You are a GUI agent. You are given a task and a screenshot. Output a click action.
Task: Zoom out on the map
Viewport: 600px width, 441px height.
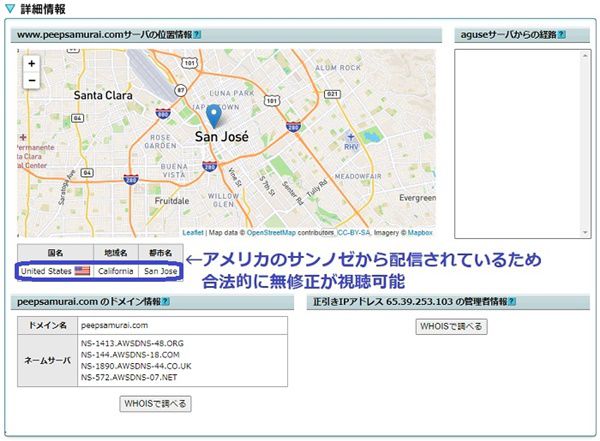pyautogui.click(x=31, y=80)
